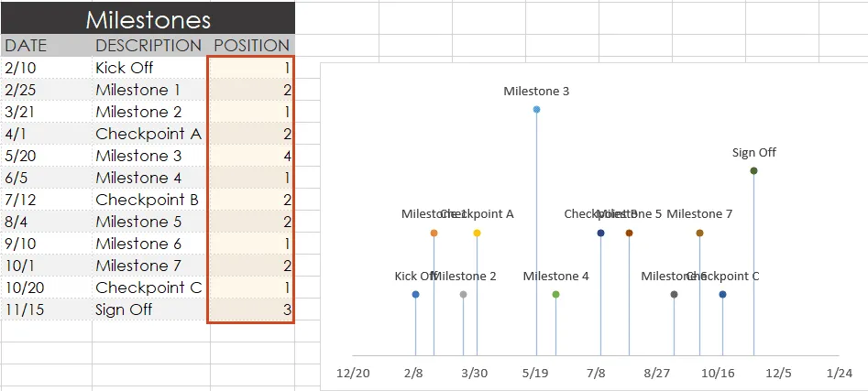Image resolution: width=868 pixels, height=391 pixels.
Task: Select the Checkpoint A yellow chart marker
Action: point(477,234)
